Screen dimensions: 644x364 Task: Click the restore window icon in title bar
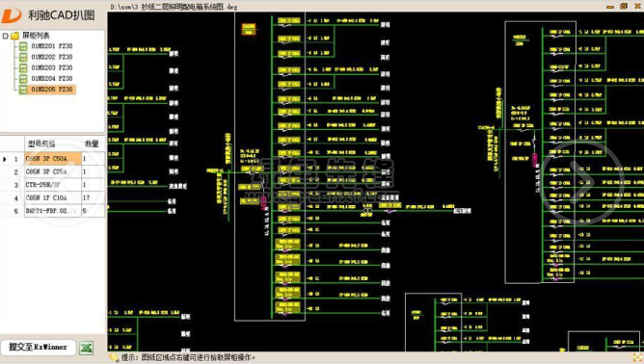pyautogui.click(x=624, y=6)
